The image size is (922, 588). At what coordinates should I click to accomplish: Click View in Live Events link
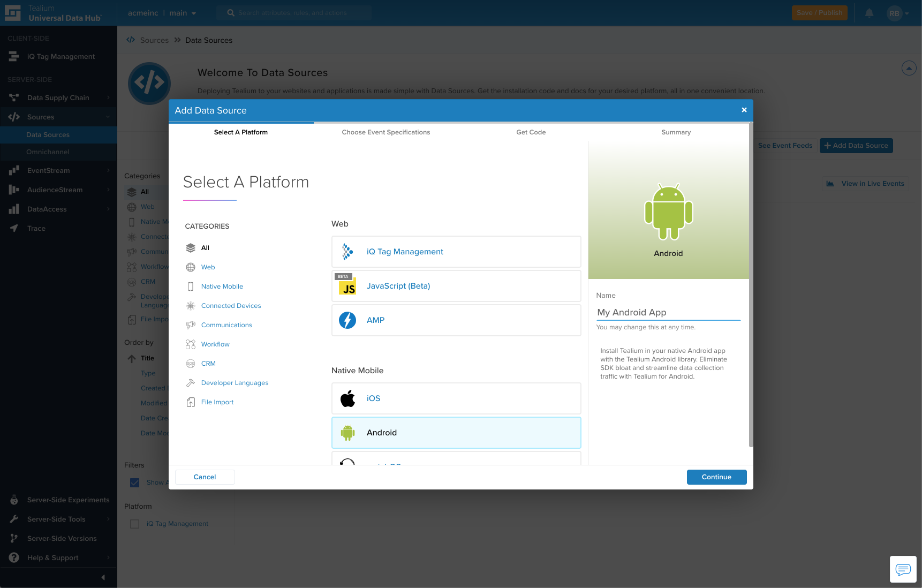click(x=865, y=184)
